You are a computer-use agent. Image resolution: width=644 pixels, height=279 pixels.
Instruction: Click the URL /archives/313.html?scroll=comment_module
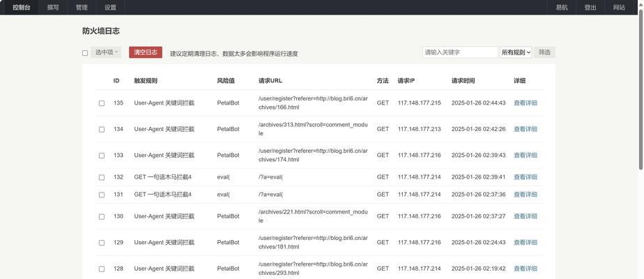coord(313,129)
